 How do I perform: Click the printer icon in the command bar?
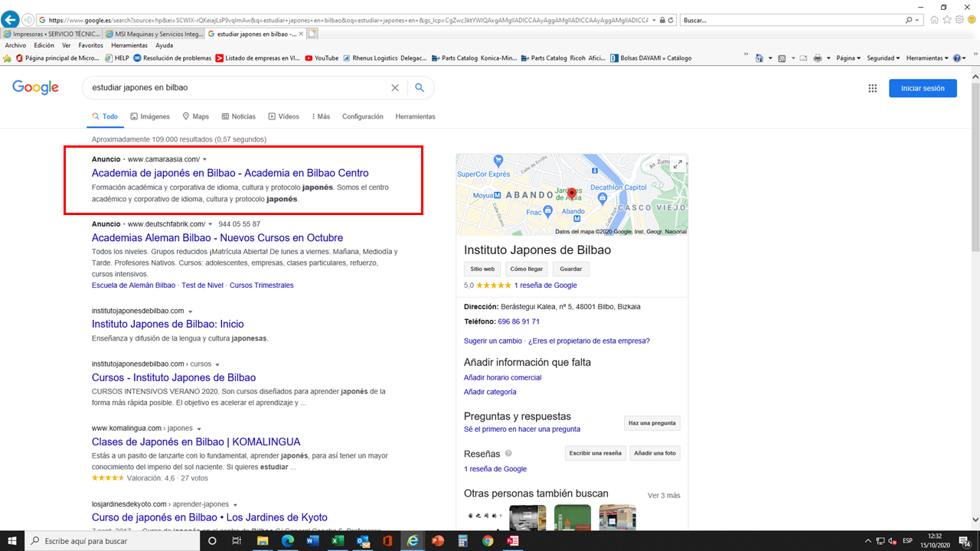coord(818,58)
